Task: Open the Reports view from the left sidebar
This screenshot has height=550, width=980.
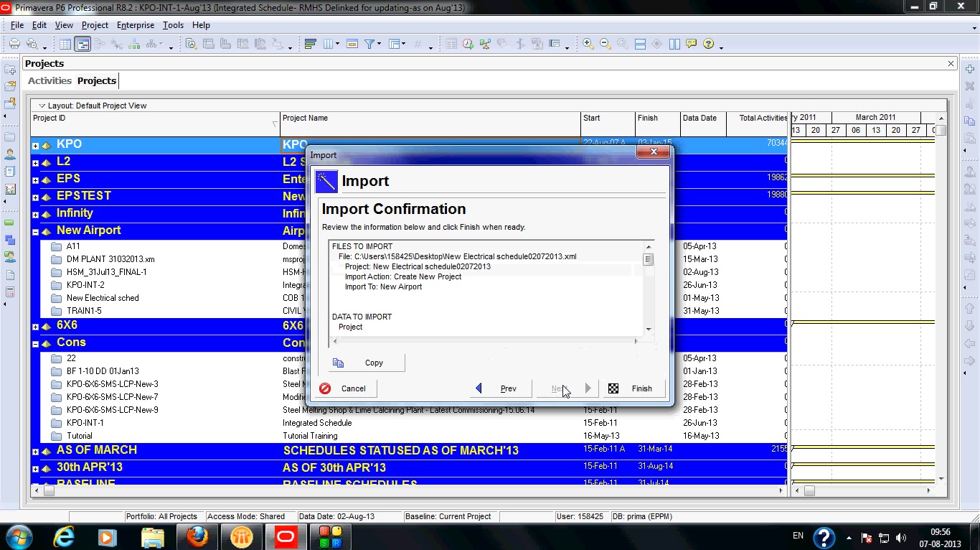Action: [10, 171]
